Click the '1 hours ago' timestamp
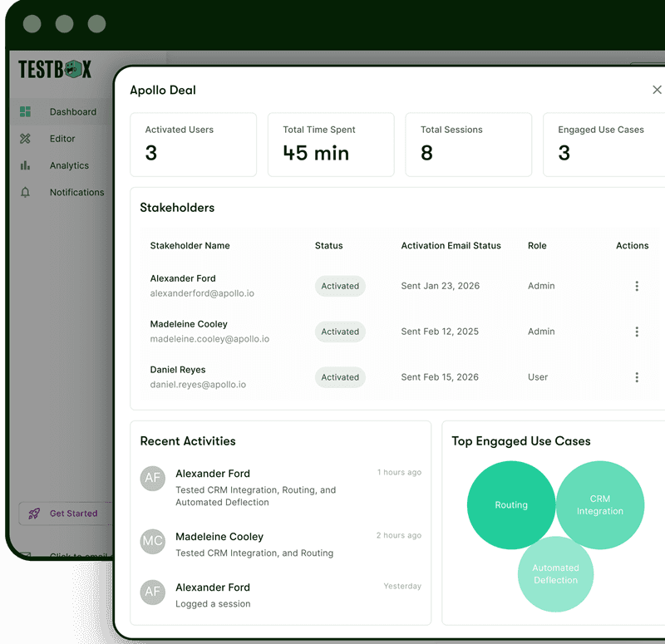Image resolution: width=665 pixels, height=644 pixels. pyautogui.click(x=400, y=472)
